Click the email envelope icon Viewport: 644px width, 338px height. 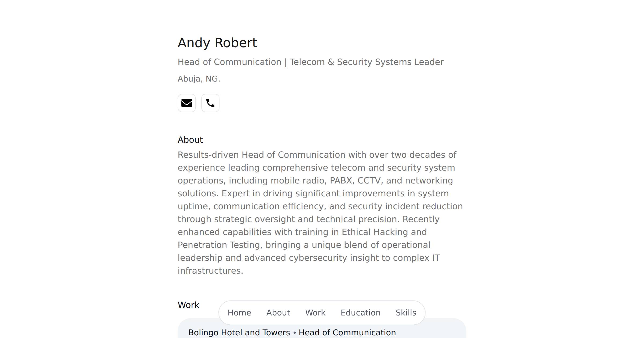187,103
